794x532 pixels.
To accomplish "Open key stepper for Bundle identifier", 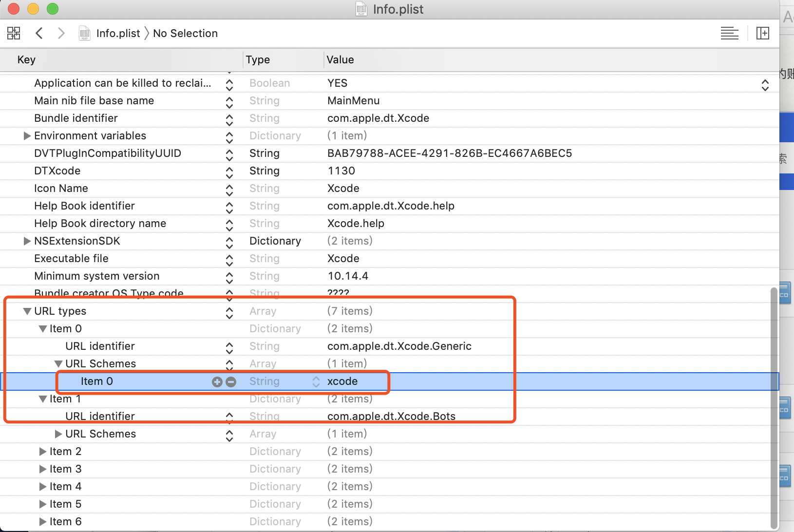I will coord(229,119).
